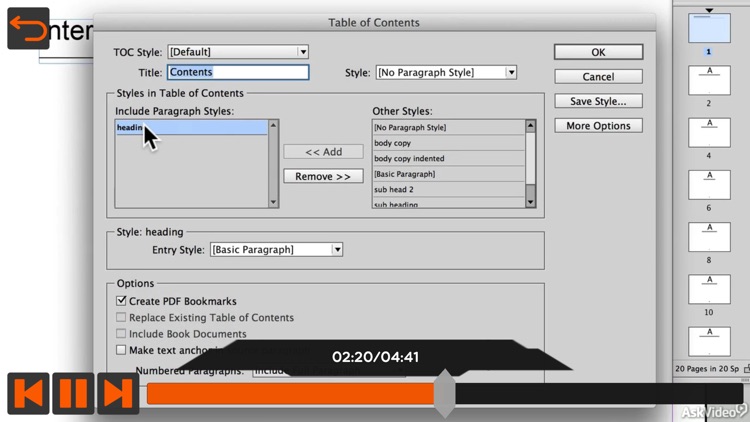Viewport: 750px width, 422px height.
Task: Open title Style paragraph dropdown
Action: point(446,73)
